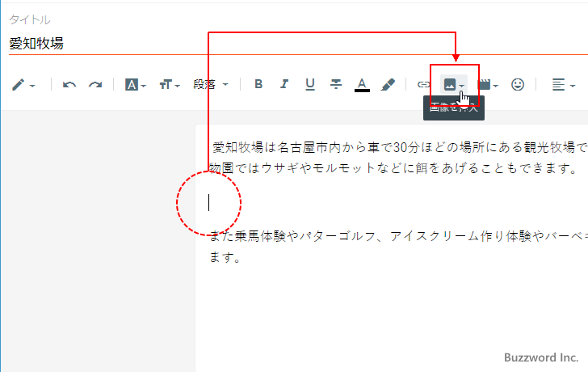Viewport: 588px width, 372px height.
Task: Open the insert video menu
Action: [x=488, y=85]
